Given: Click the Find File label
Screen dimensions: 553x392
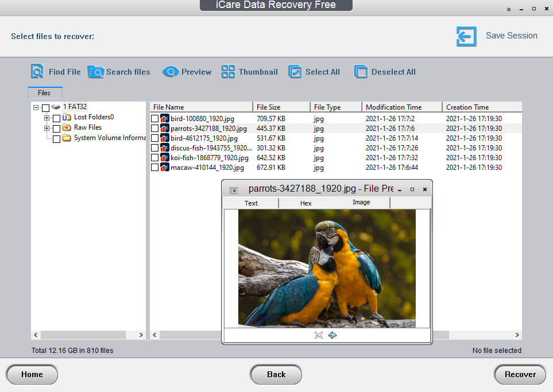Looking at the screenshot, I should tap(64, 72).
